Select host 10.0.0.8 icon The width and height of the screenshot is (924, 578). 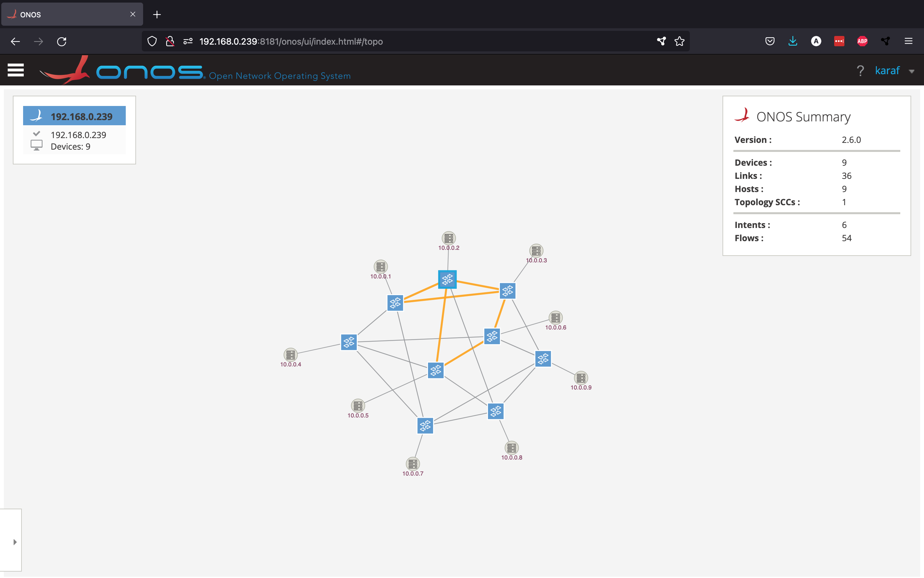point(512,447)
